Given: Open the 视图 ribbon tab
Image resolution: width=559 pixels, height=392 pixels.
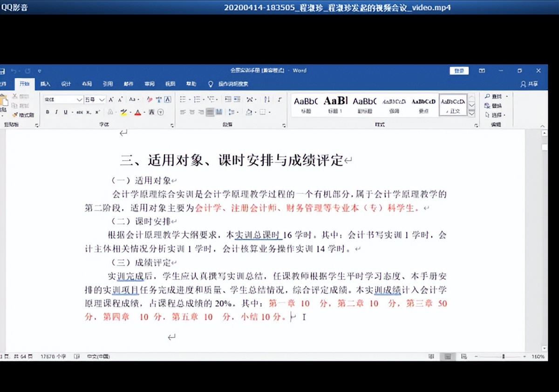Looking at the screenshot, I should tap(170, 84).
